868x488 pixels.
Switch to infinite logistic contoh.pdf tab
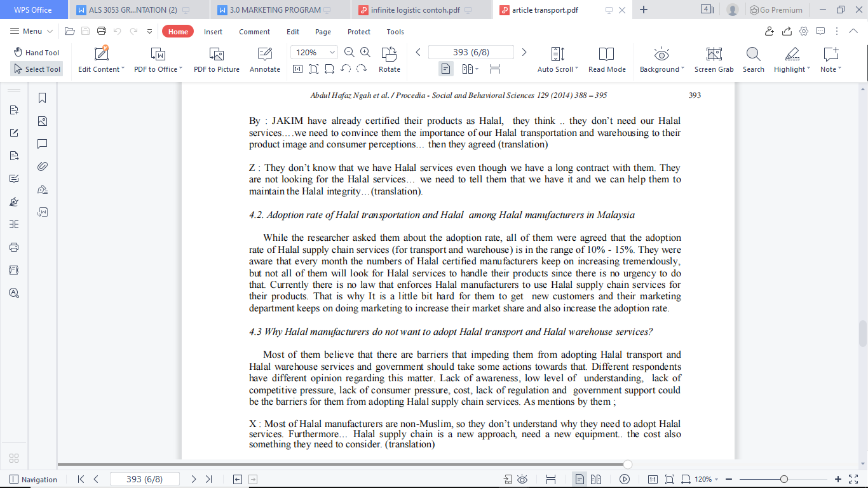pyautogui.click(x=421, y=10)
